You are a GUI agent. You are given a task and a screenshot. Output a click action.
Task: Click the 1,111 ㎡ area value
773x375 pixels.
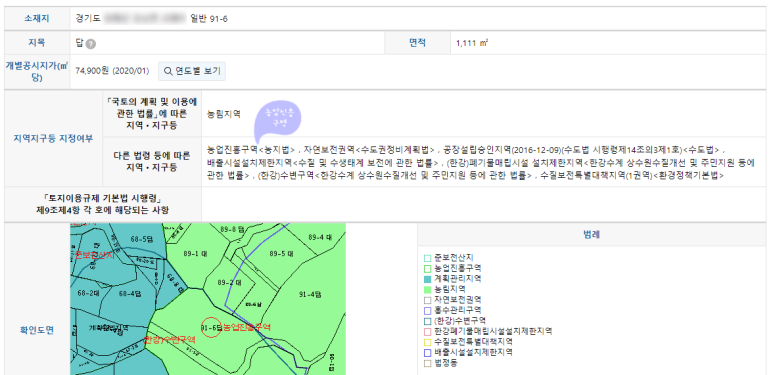[472, 43]
